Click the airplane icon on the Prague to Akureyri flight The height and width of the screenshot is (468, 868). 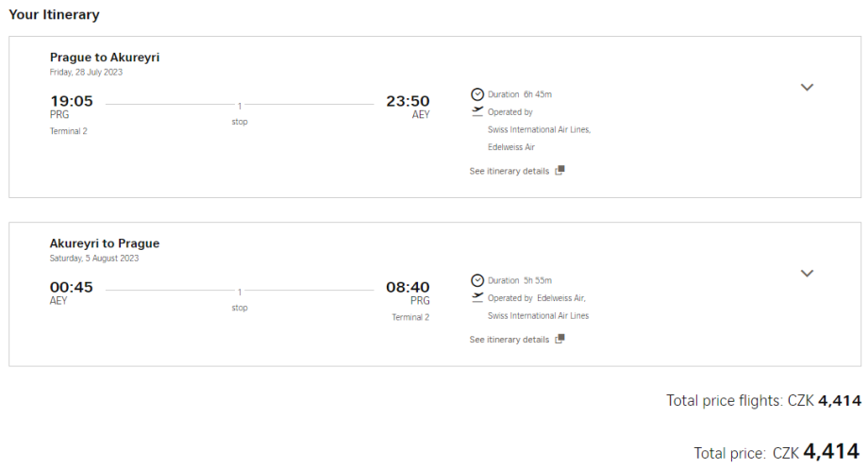coord(476,111)
